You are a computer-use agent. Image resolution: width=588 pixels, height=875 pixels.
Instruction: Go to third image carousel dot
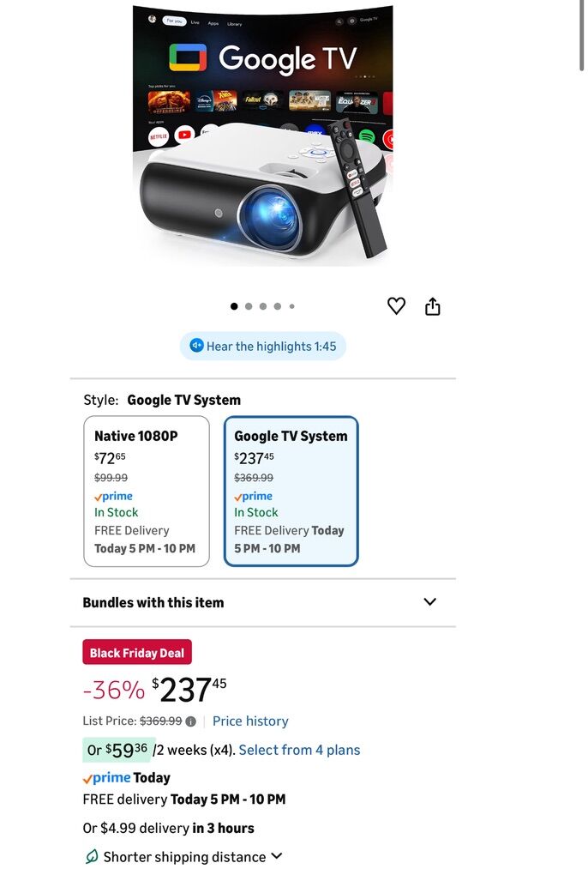pos(263,306)
